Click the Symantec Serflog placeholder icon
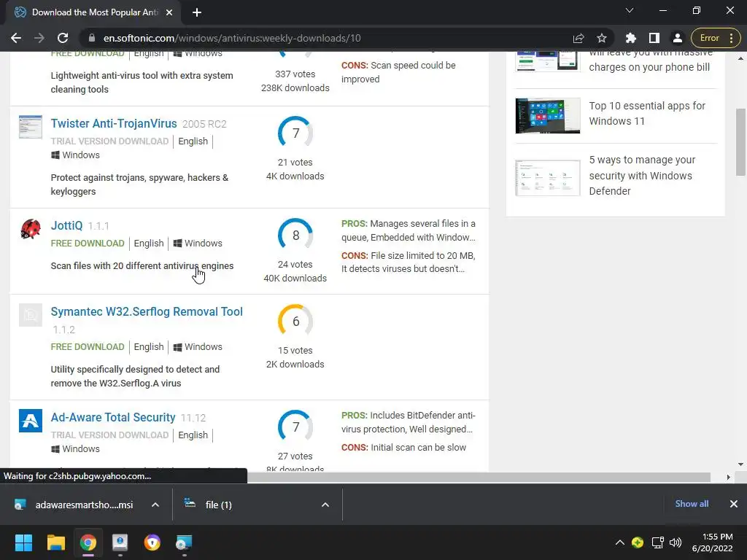The width and height of the screenshot is (747, 560). pyautogui.click(x=31, y=315)
